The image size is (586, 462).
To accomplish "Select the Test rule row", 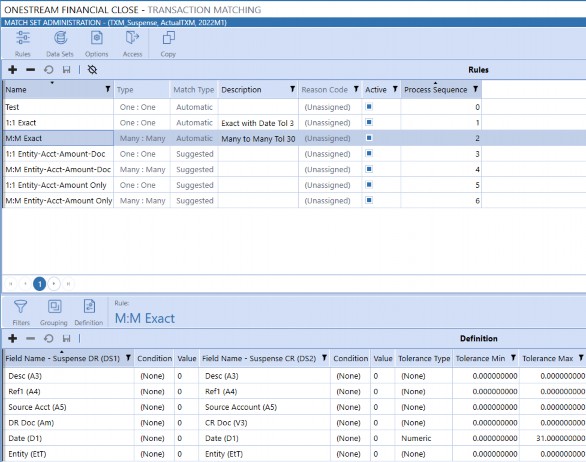I will coord(242,107).
